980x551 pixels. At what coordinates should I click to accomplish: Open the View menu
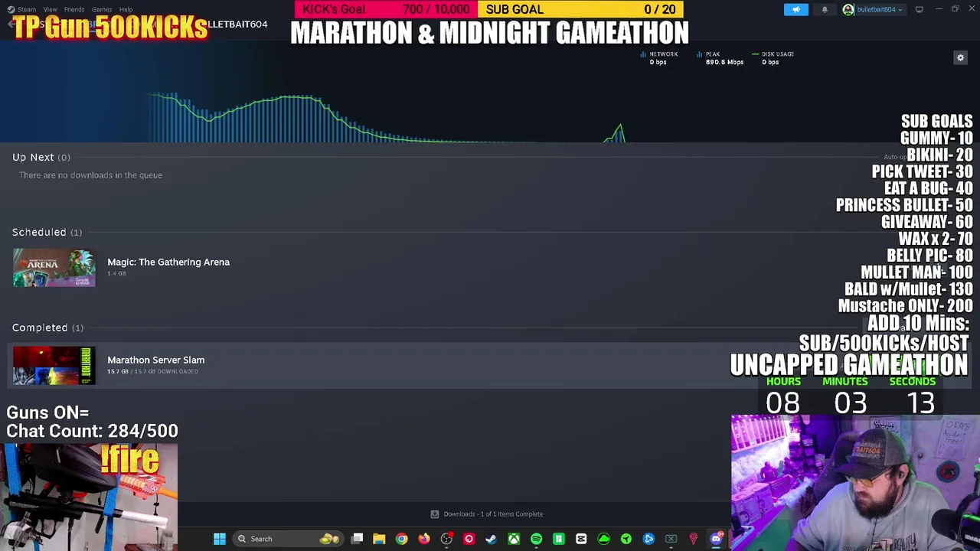click(x=50, y=9)
